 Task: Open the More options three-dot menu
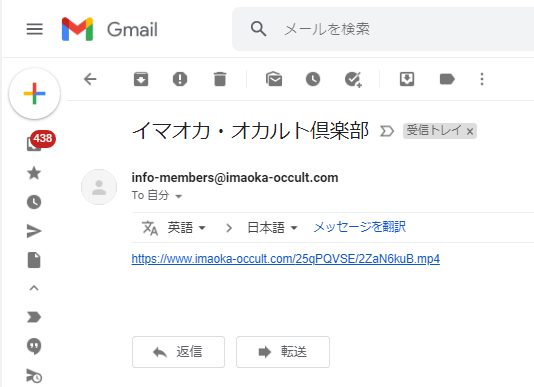(x=482, y=79)
